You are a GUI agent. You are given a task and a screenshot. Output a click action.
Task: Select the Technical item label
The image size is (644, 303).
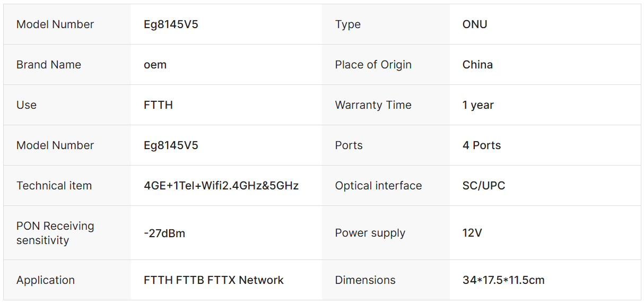click(x=54, y=186)
